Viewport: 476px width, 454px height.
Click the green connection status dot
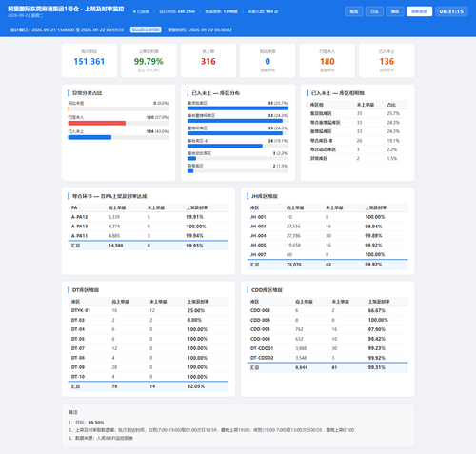[x=134, y=11]
